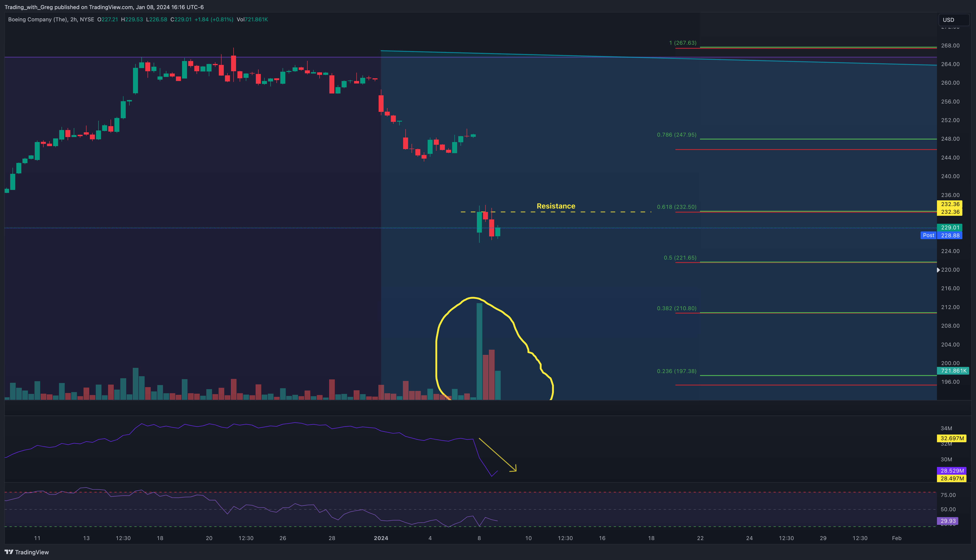Viewport: 976px width, 560px height.
Task: Click the Boeing Company (The) symbol title
Action: [x=38, y=19]
